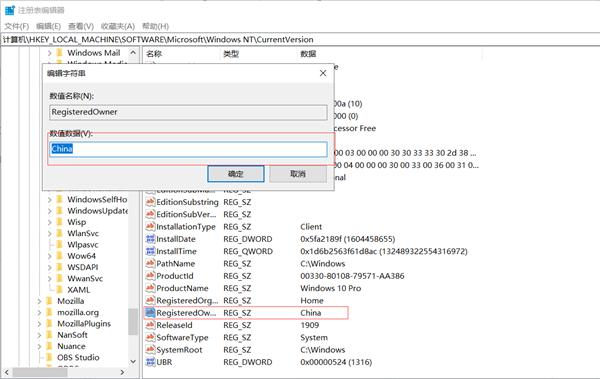Select the OBS Studio folder icon
The width and height of the screenshot is (600, 379).
tap(49, 358)
